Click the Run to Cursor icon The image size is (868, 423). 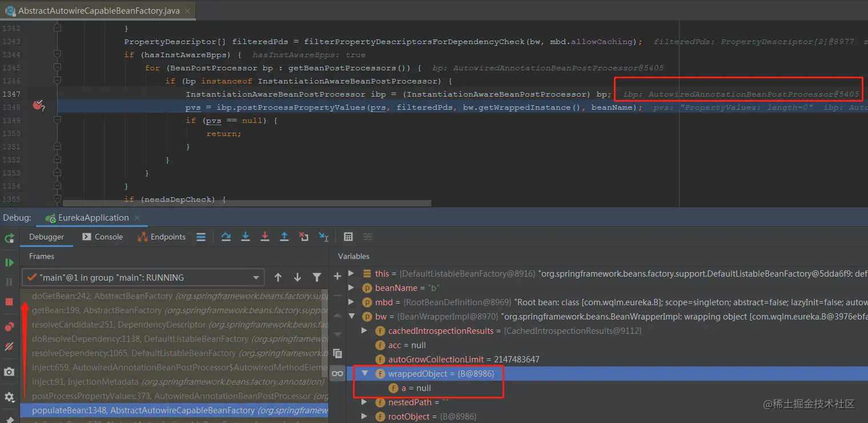(x=323, y=237)
